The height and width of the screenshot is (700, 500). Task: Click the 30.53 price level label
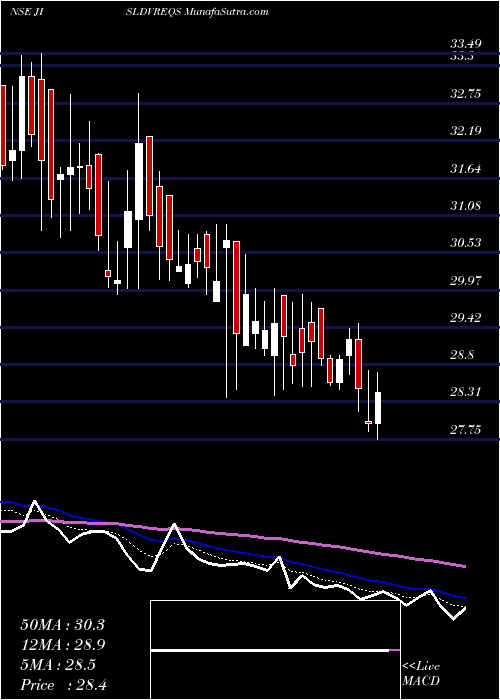[x=466, y=243]
